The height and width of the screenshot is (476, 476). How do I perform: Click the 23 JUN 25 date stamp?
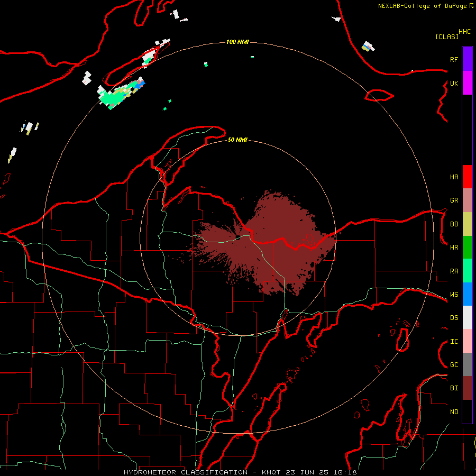(x=307, y=472)
